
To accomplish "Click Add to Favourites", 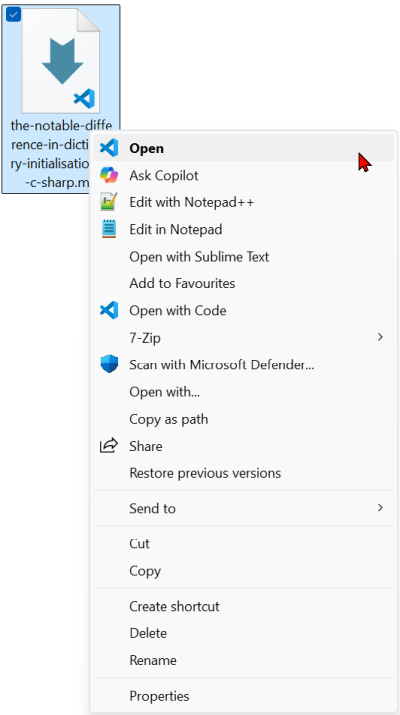I will [244, 283].
